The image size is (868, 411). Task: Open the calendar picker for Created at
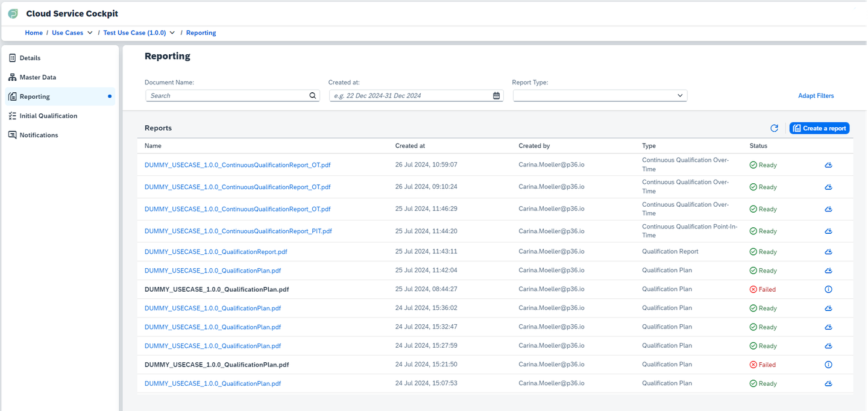pyautogui.click(x=495, y=95)
